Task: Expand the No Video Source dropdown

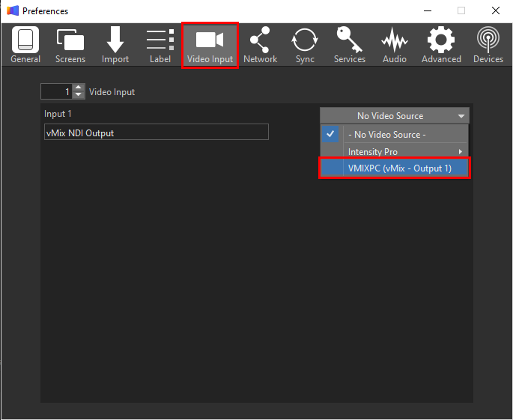Action: click(x=394, y=115)
